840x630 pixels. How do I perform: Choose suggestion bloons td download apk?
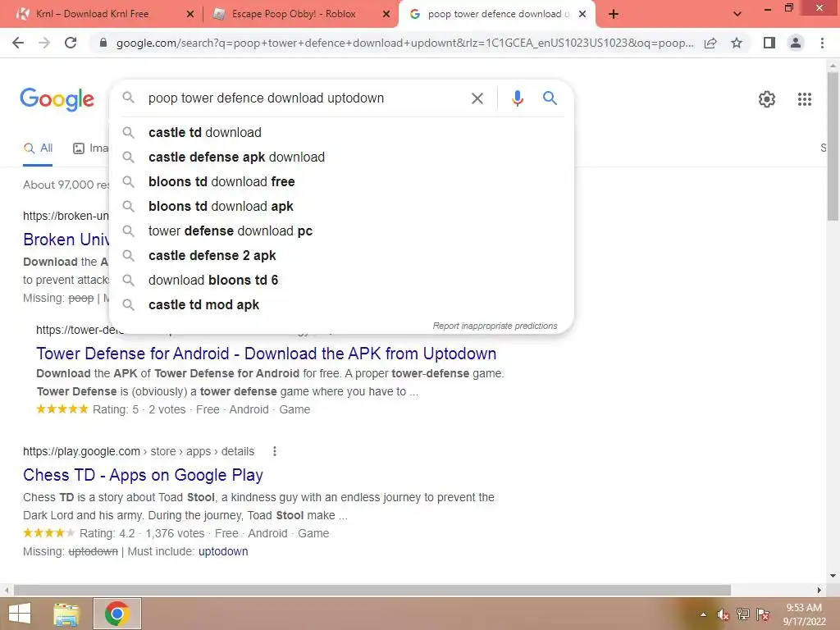(341, 206)
